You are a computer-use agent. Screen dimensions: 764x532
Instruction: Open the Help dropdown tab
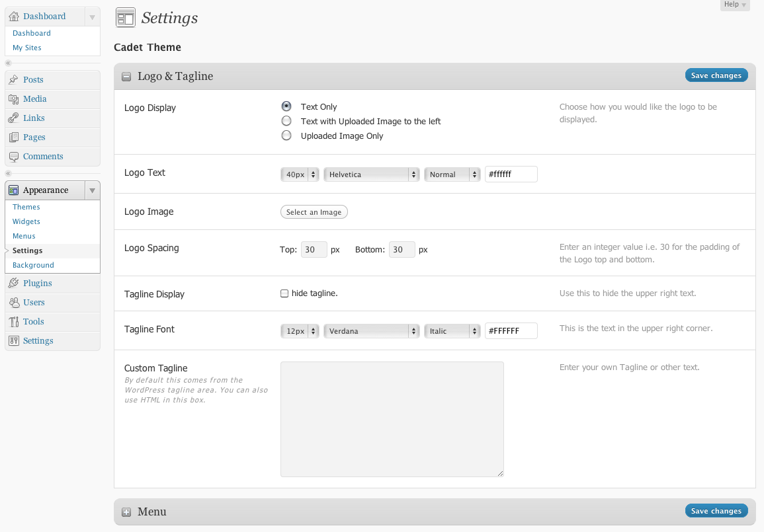tap(735, 5)
